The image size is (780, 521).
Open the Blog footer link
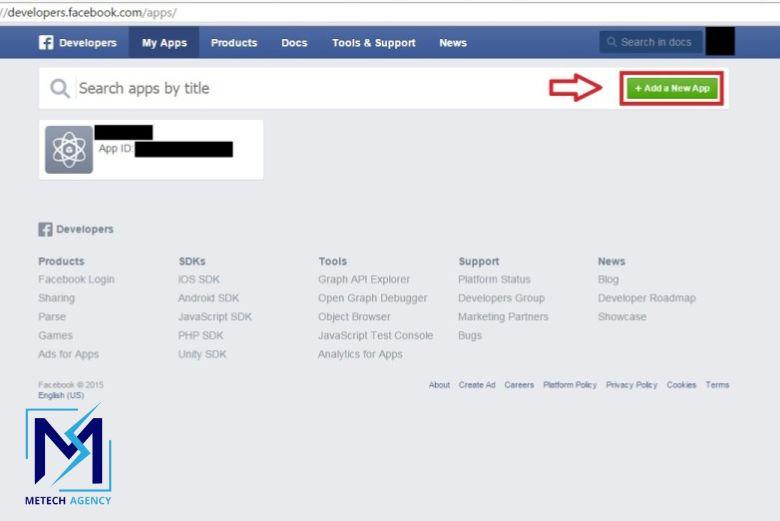point(608,279)
